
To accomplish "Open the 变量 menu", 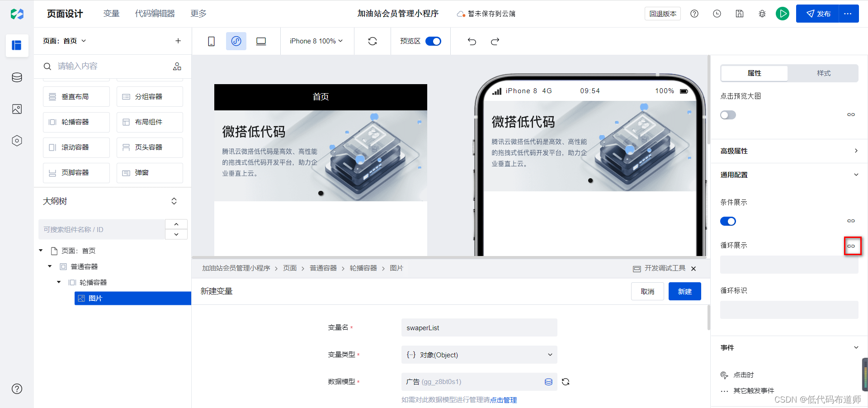I will 111,14.
